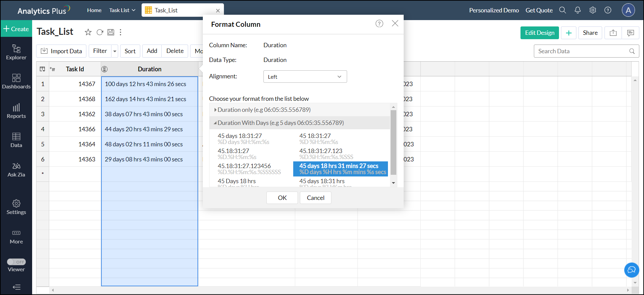Open Dashboards from the sidebar
The width and height of the screenshot is (644, 295).
[16, 81]
